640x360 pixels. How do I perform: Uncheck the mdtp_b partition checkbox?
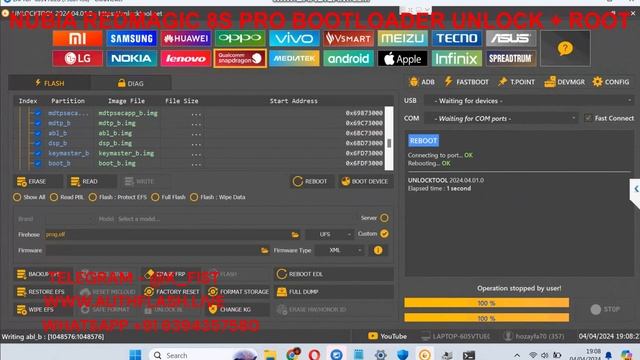38,123
